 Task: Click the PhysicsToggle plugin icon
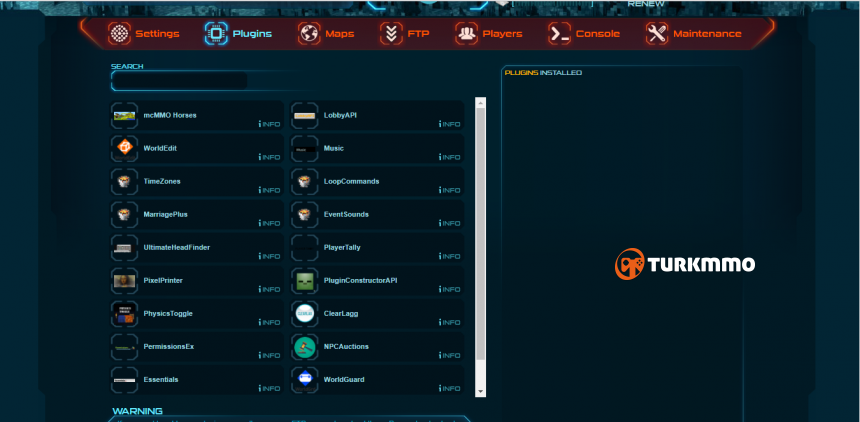[125, 314]
